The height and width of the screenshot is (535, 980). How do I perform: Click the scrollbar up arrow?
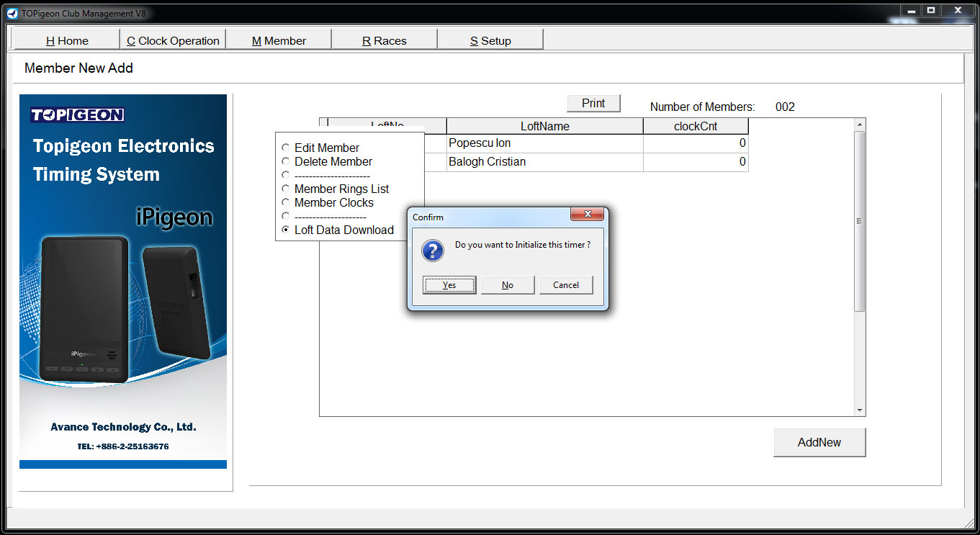(x=859, y=125)
